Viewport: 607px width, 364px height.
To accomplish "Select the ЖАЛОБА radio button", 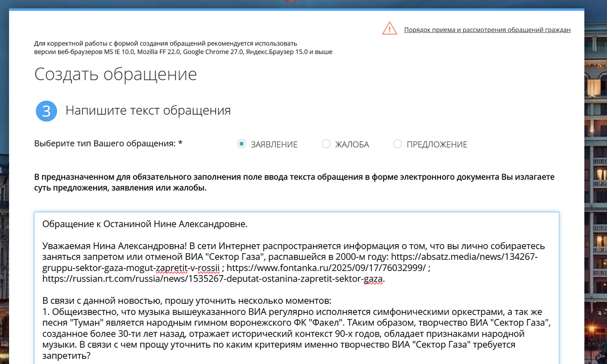I will point(326,144).
